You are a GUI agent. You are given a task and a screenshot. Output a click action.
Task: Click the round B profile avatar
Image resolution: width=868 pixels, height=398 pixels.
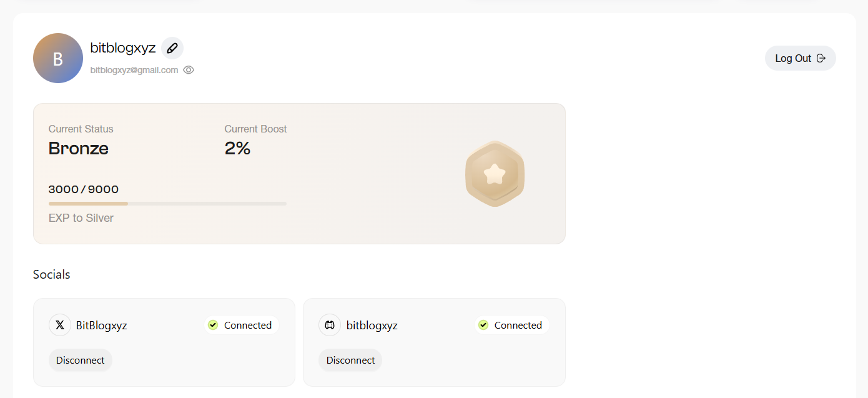(x=58, y=58)
